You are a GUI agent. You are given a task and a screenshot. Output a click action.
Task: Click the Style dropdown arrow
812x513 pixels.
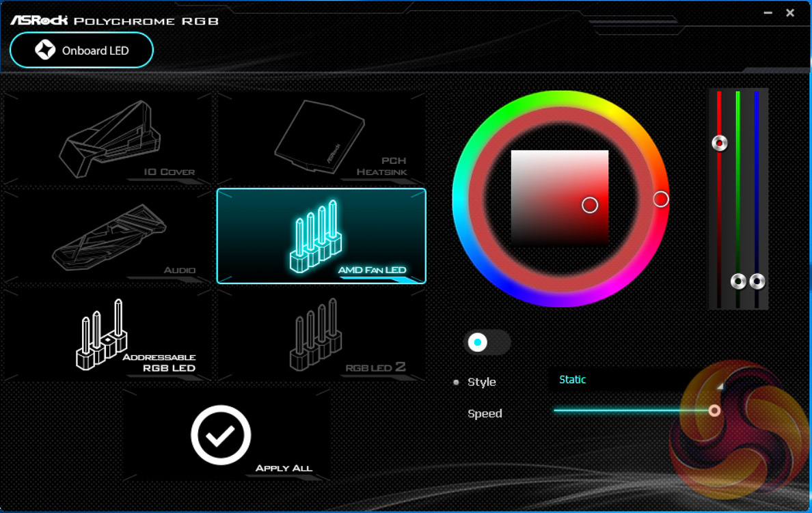tap(720, 386)
